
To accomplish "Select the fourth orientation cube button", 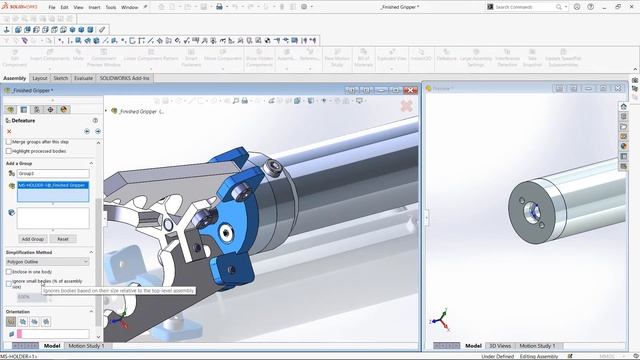I will [x=46, y=322].
